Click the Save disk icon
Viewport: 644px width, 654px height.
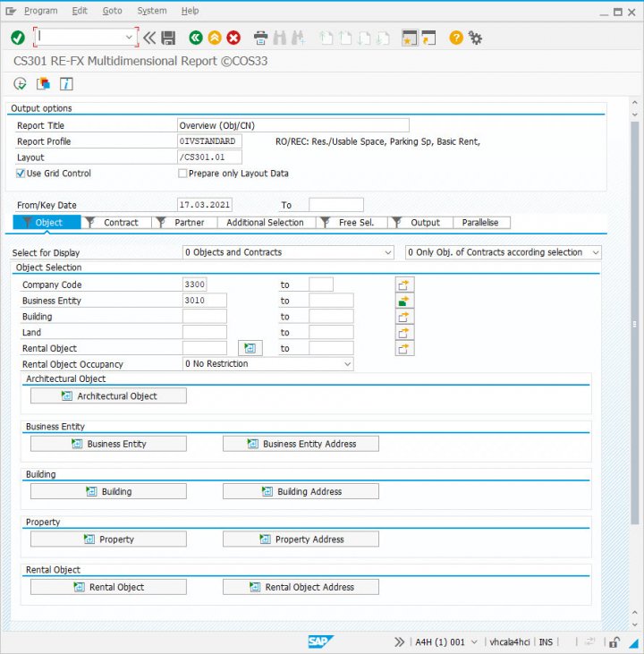pos(168,38)
